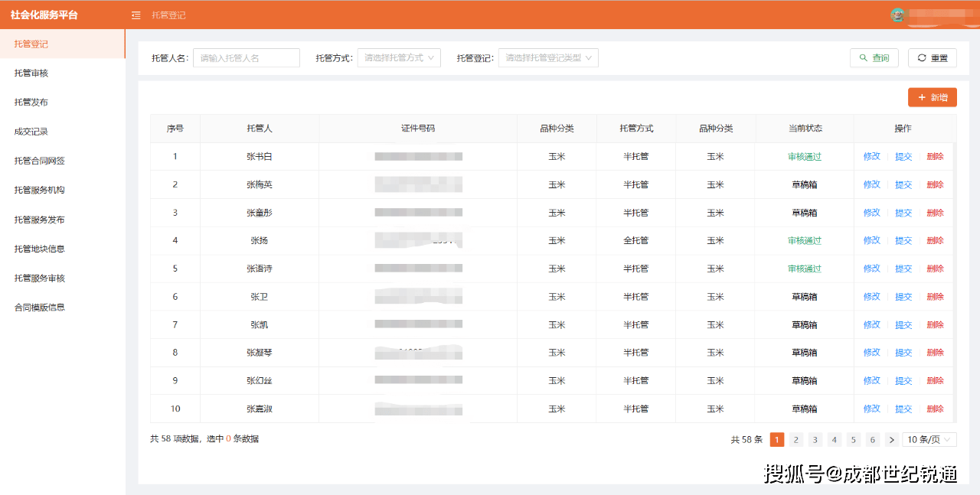Focus the 托管人名 input field
Image resolution: width=980 pixels, height=495 pixels.
point(246,58)
